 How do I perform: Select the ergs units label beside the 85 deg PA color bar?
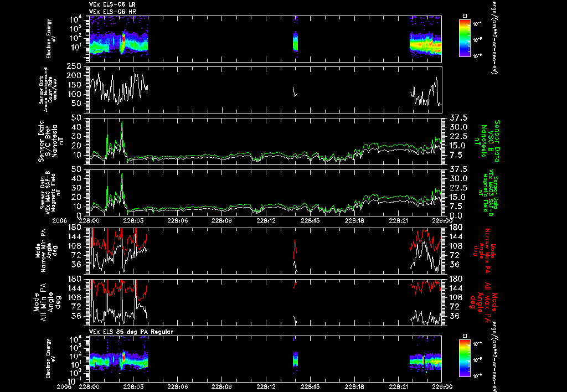pyautogui.click(x=493, y=358)
